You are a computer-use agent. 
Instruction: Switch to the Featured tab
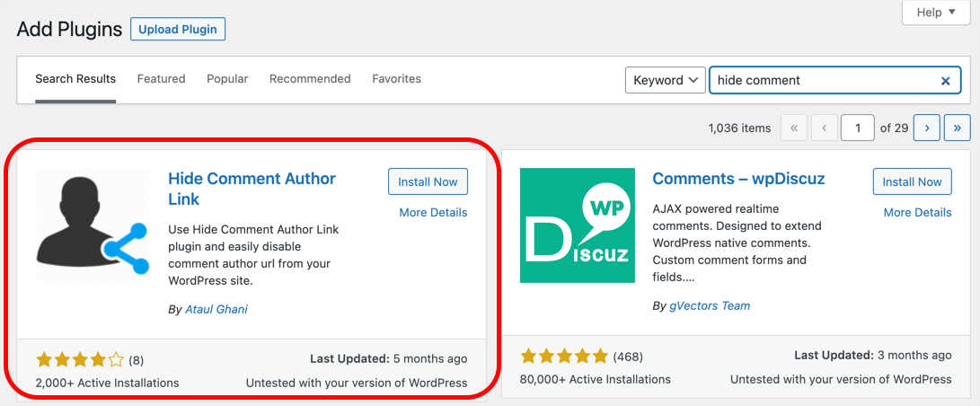(161, 79)
